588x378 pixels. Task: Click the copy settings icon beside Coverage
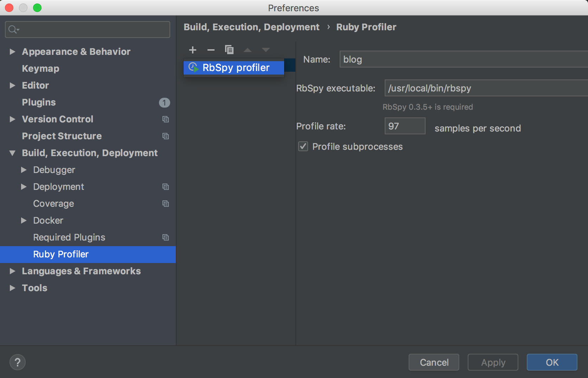click(166, 204)
